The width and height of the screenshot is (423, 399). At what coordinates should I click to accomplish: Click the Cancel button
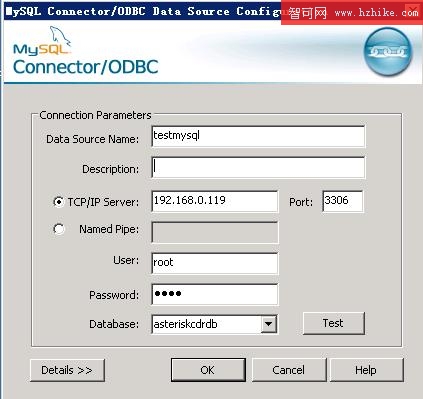click(289, 370)
